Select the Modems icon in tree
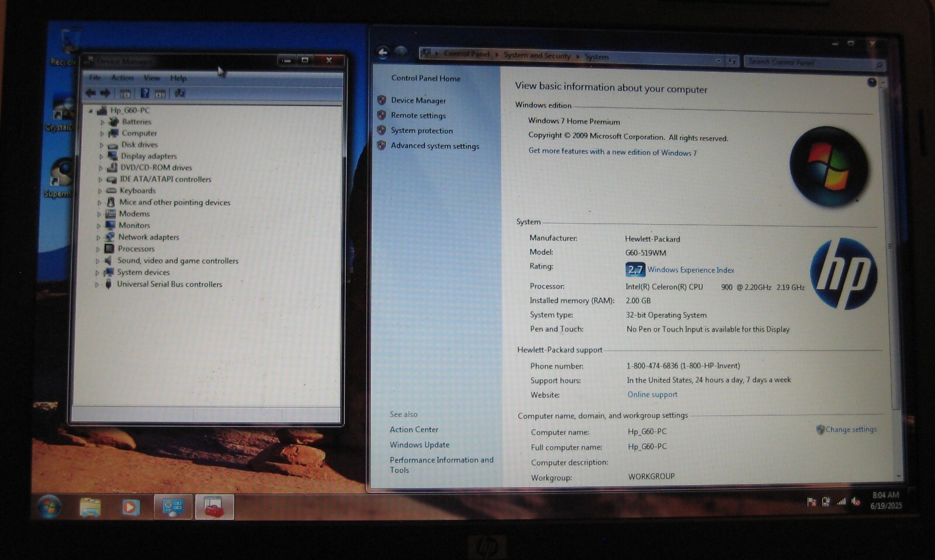The height and width of the screenshot is (560, 935). pos(110,214)
